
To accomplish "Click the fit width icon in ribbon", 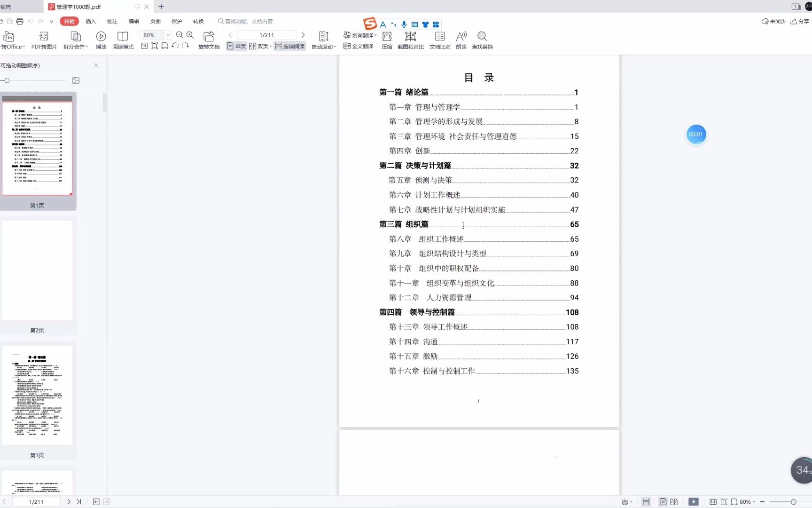I will (164, 46).
